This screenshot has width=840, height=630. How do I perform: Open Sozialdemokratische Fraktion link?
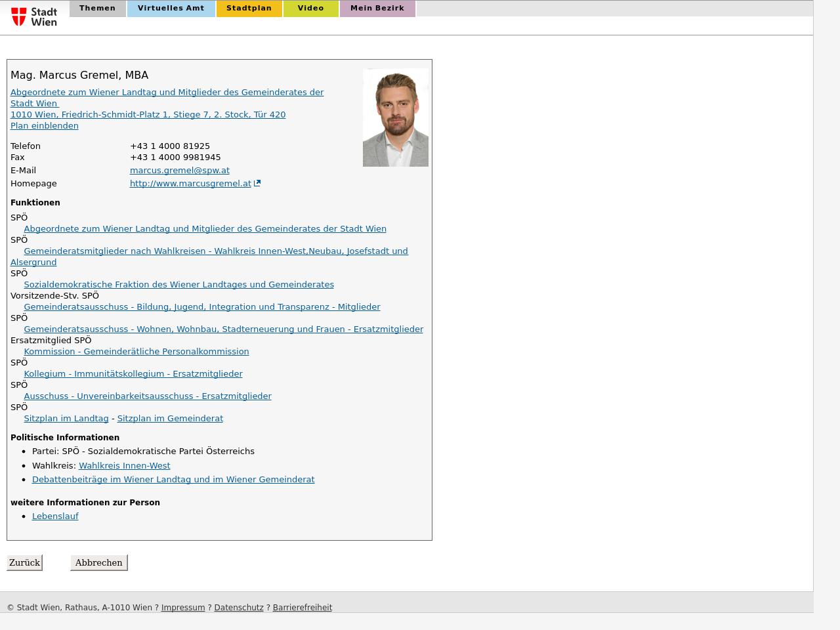click(179, 285)
